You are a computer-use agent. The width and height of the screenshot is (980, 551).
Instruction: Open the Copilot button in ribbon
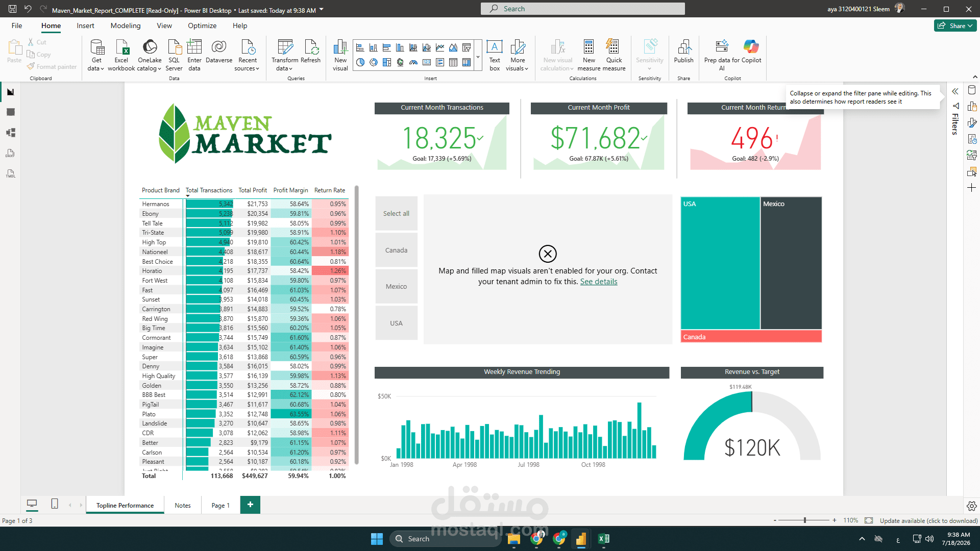pyautogui.click(x=751, y=52)
